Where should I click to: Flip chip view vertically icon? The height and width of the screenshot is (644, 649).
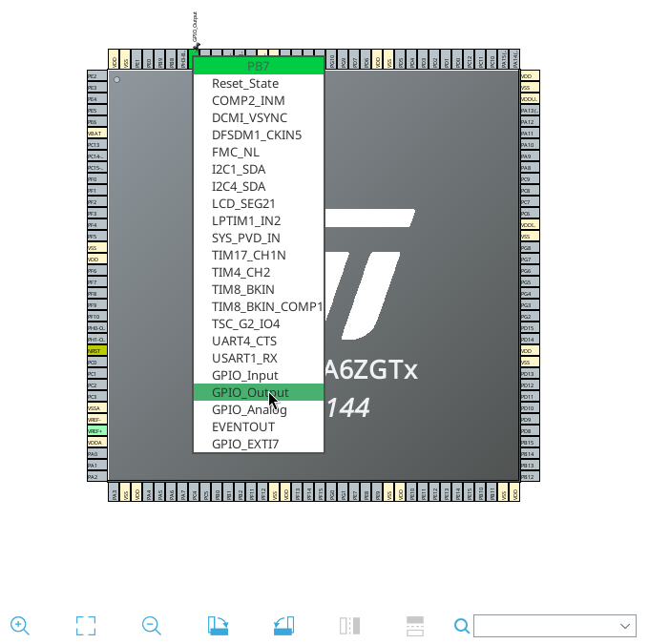(415, 626)
